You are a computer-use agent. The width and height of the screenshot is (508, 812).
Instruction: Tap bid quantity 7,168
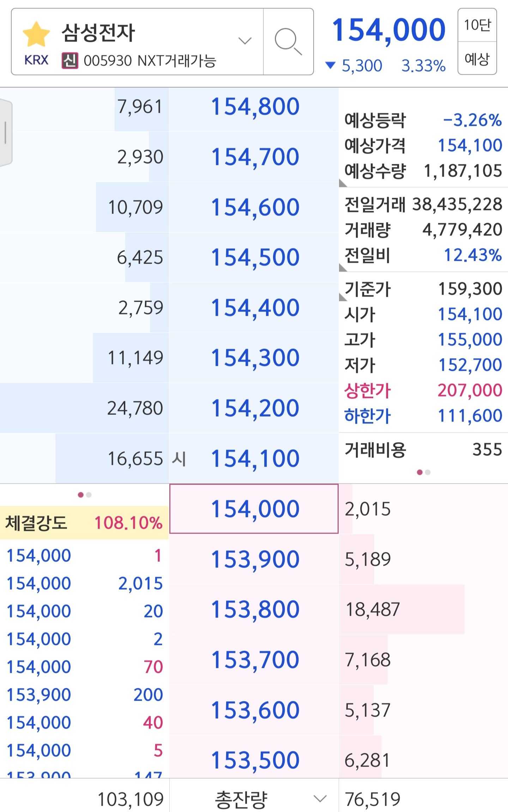tap(368, 660)
